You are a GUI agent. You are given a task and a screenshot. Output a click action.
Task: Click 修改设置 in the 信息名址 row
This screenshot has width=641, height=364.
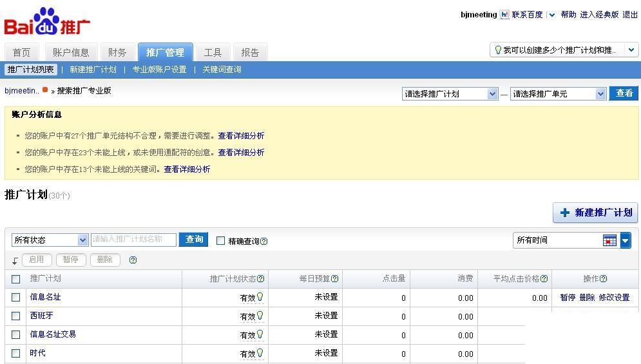click(x=614, y=298)
